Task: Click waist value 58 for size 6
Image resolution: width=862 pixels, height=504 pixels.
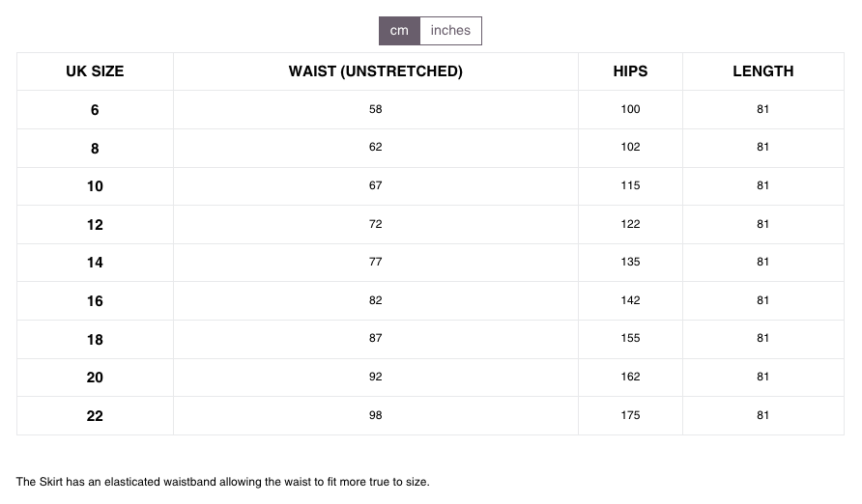Action: 376,109
